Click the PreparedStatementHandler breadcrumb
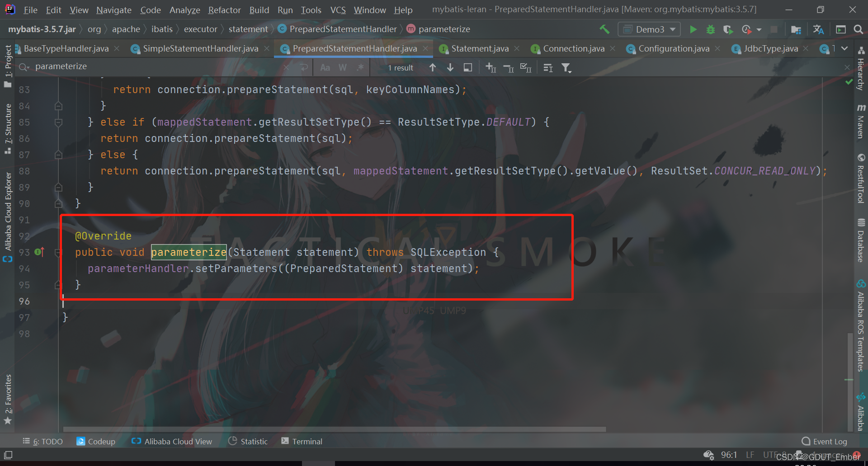 click(x=337, y=29)
